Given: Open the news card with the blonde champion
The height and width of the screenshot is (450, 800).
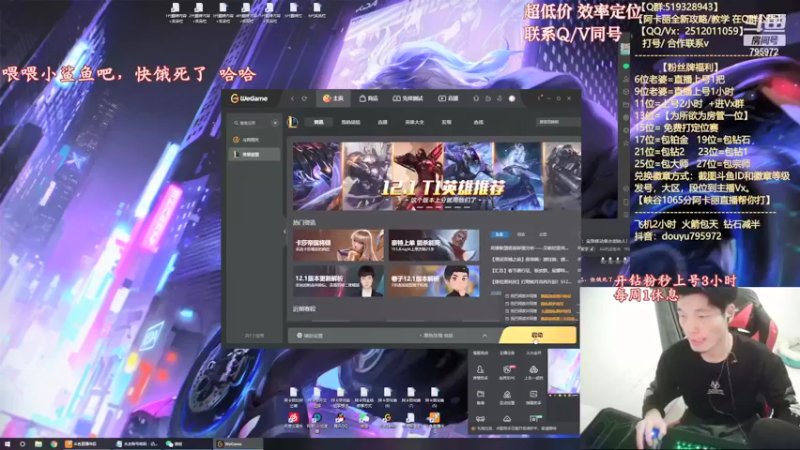Looking at the screenshot, I should point(338,245).
